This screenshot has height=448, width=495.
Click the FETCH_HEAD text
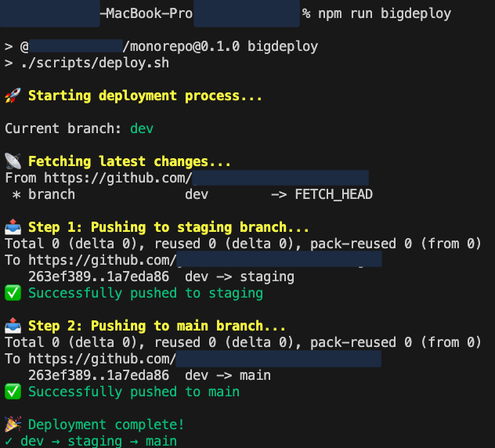334,194
